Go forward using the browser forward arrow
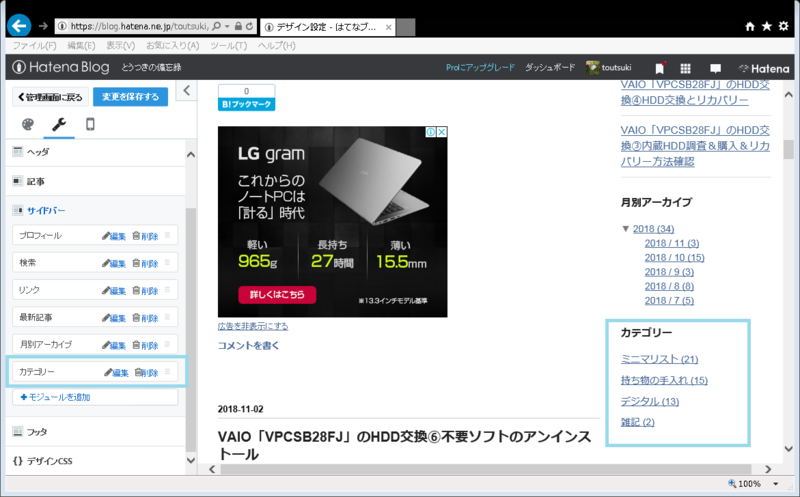The image size is (800, 497). pos(43,26)
